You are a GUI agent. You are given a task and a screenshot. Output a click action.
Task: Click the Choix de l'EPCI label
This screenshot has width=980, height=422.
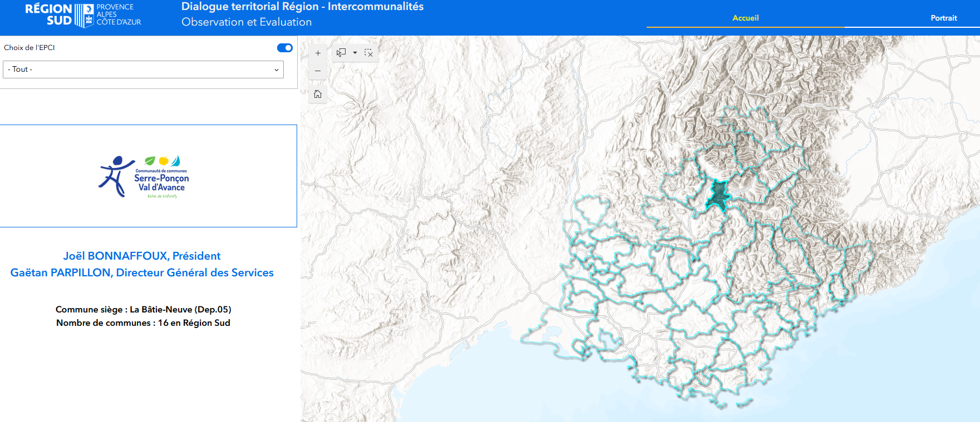click(x=29, y=48)
